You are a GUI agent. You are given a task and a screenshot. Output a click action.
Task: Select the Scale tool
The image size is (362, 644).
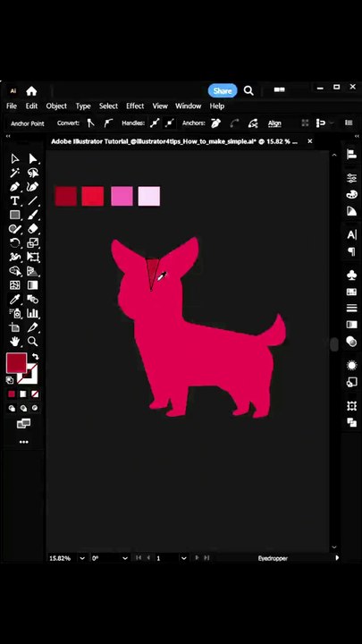click(33, 242)
